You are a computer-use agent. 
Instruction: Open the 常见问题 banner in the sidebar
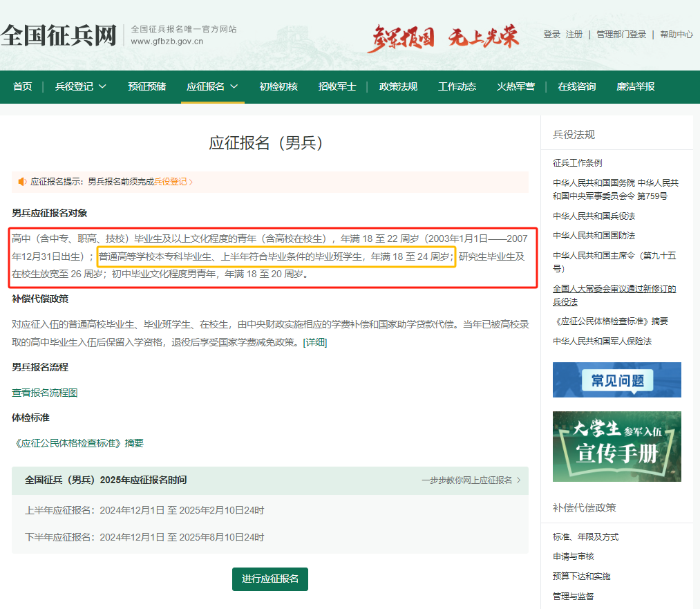[616, 380]
